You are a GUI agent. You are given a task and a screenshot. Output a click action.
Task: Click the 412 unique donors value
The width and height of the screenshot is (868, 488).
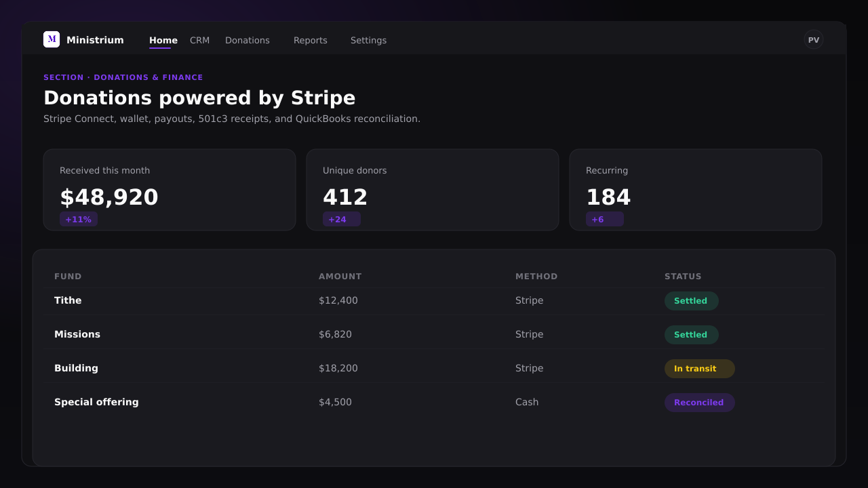(x=345, y=197)
